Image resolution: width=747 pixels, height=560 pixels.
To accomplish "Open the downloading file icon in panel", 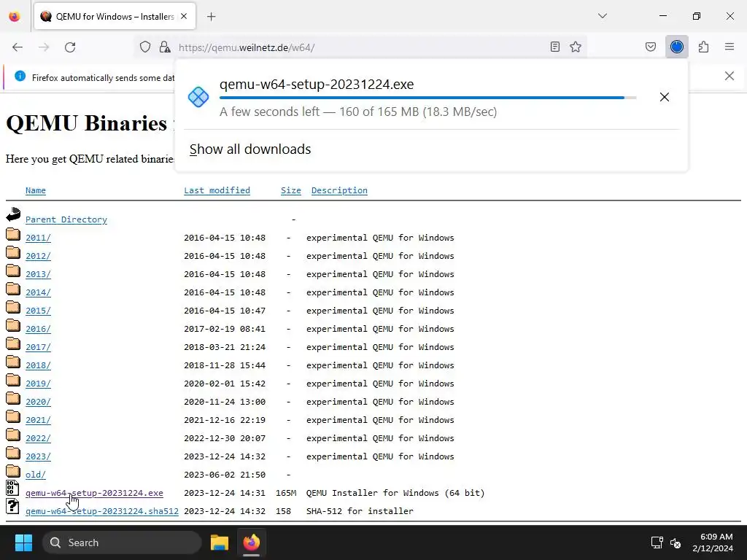I will pos(198,97).
